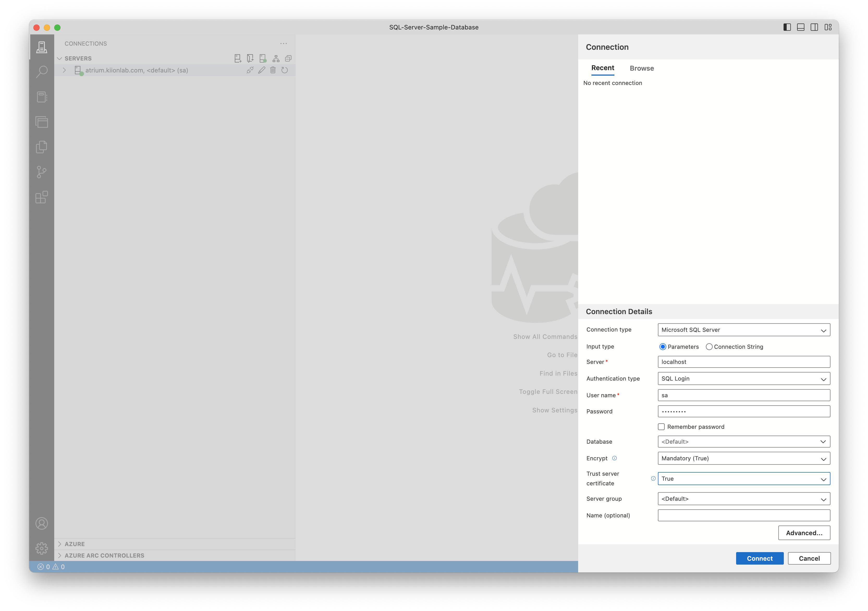The image size is (868, 611).
Task: Toggle the secondary side bar layout icon
Action: click(x=814, y=27)
